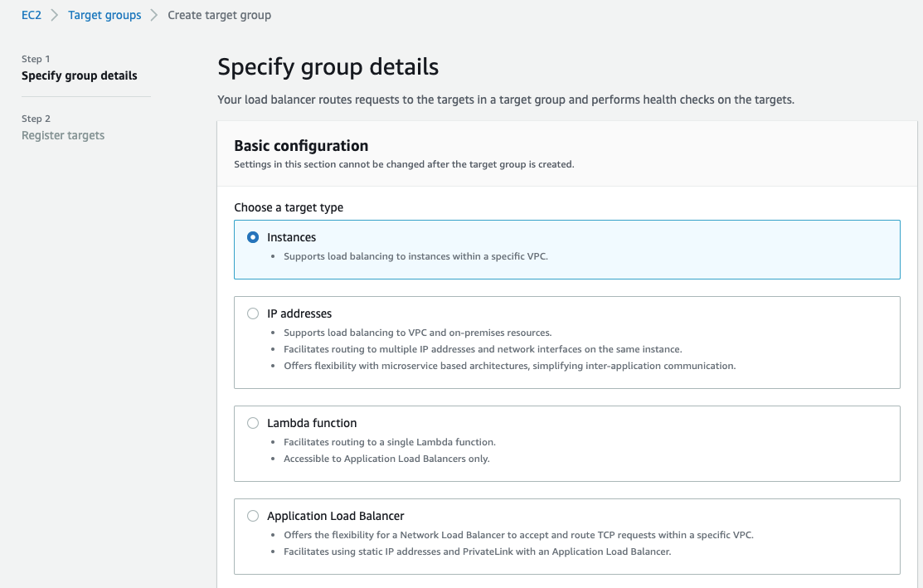Click the Application Load Balancer title text

pyautogui.click(x=336, y=516)
